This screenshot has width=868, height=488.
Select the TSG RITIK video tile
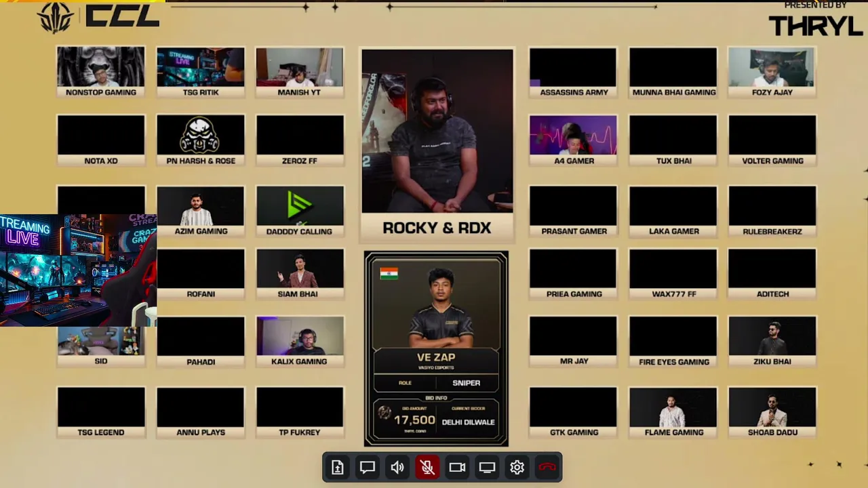[201, 72]
